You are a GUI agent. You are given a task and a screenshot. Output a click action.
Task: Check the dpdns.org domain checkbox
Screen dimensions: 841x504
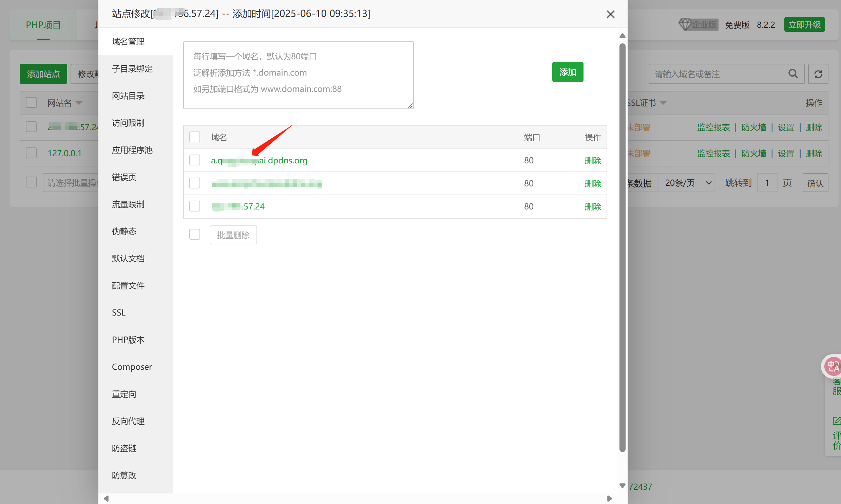point(194,160)
